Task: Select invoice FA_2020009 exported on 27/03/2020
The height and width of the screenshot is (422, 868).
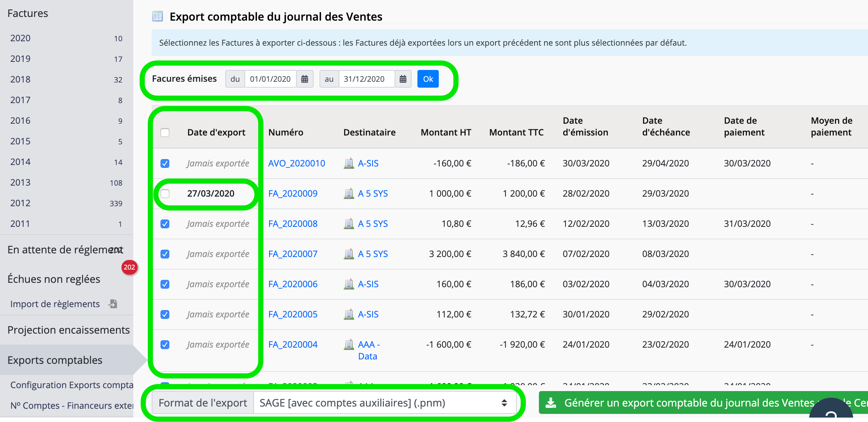Action: (165, 193)
